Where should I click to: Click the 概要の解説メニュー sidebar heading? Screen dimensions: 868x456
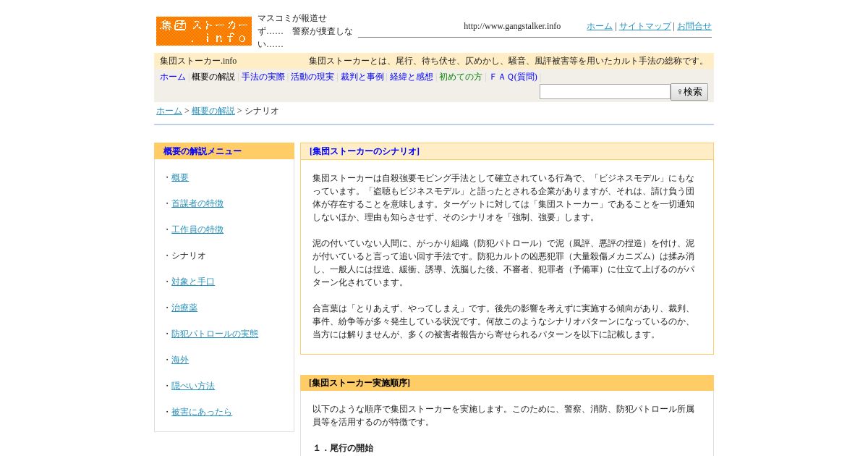[203, 151]
